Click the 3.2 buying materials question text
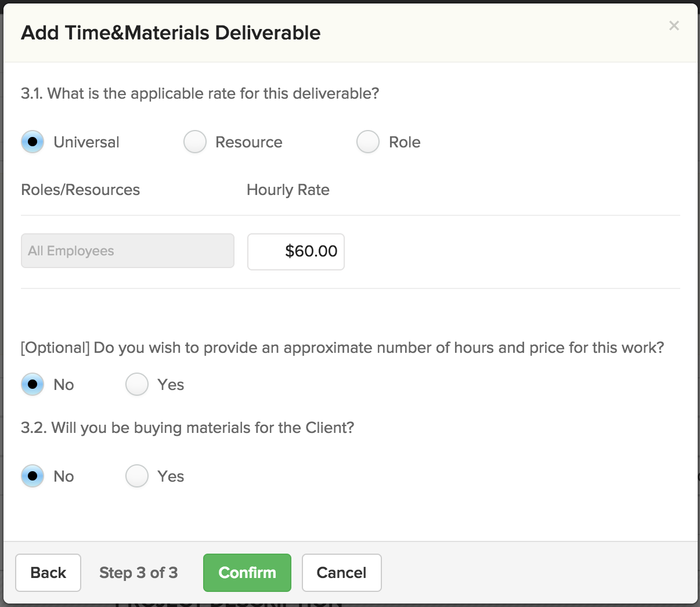 click(x=187, y=428)
